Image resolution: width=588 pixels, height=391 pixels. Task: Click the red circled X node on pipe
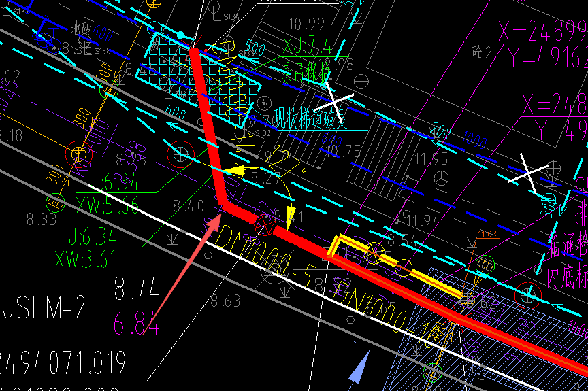coord(265,225)
